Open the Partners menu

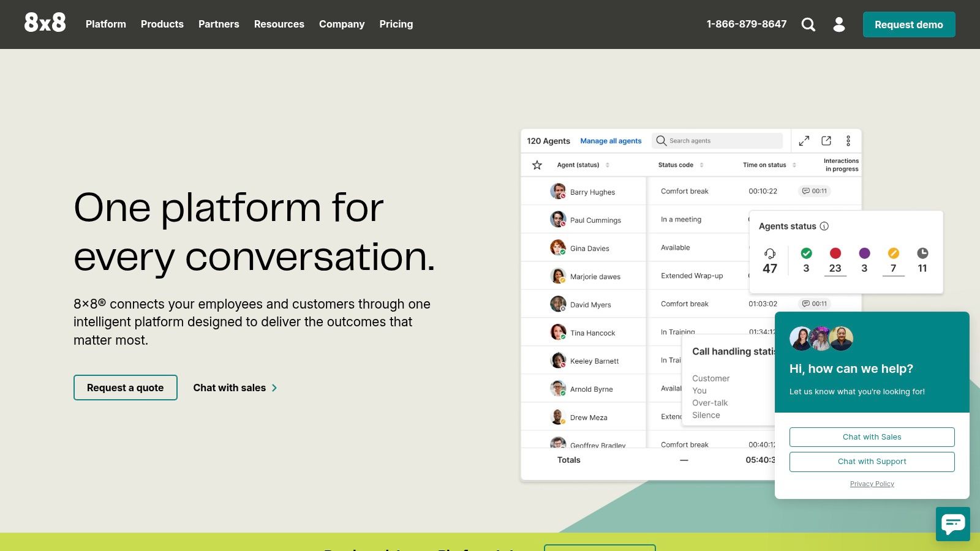coord(219,24)
